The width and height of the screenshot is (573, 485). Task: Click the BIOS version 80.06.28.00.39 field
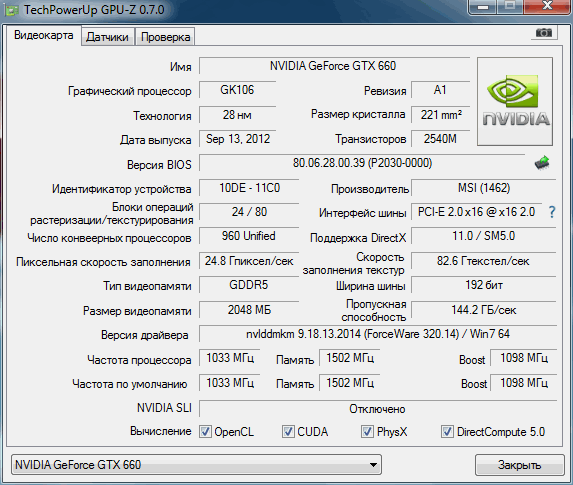pyautogui.click(x=362, y=163)
